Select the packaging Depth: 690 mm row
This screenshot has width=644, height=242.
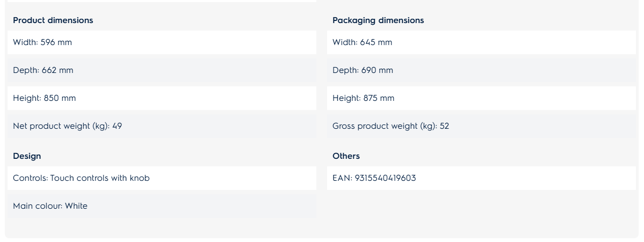coord(481,70)
